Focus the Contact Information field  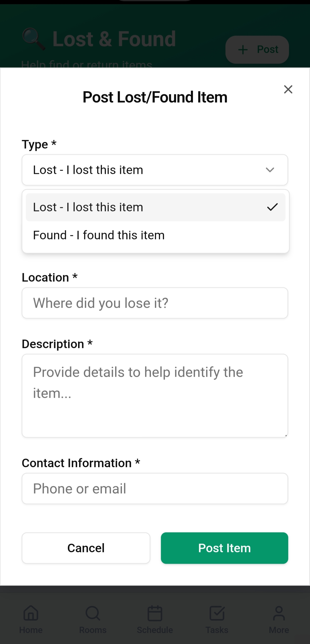pyautogui.click(x=155, y=488)
